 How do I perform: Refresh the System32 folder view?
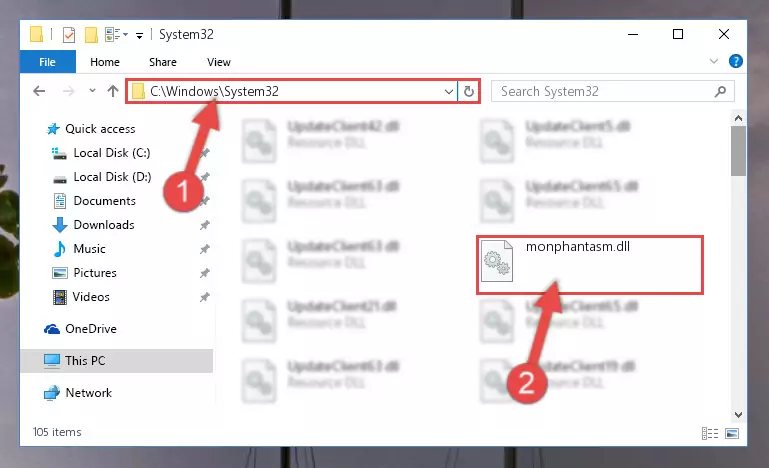point(468,91)
